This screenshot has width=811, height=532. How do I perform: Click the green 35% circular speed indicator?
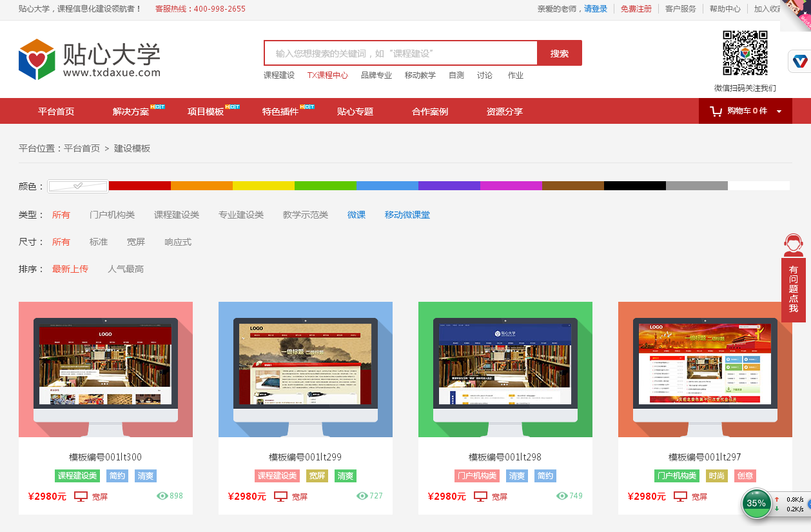pos(756,504)
